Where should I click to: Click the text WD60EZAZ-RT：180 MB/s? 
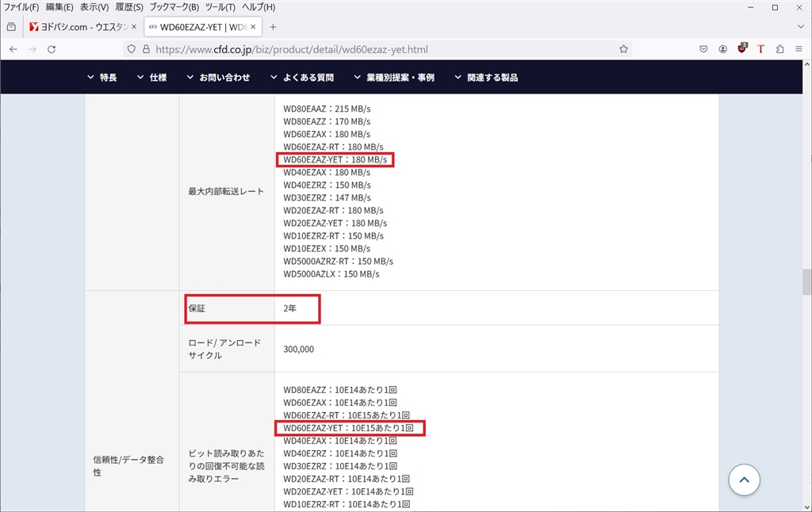[x=333, y=147]
